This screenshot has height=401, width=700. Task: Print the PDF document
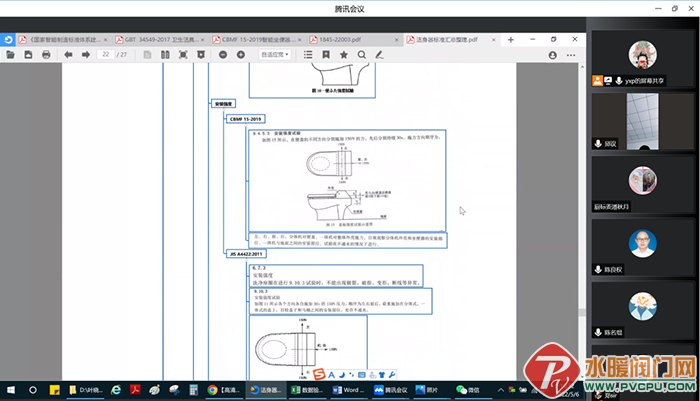pyautogui.click(x=46, y=54)
